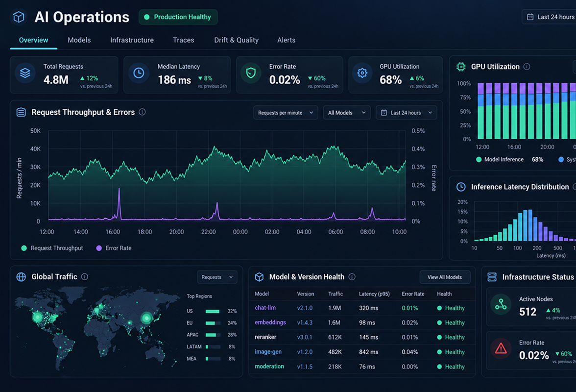Open info tooltip next to GPU Utilization panel title
The image size is (576, 392).
[x=527, y=67]
